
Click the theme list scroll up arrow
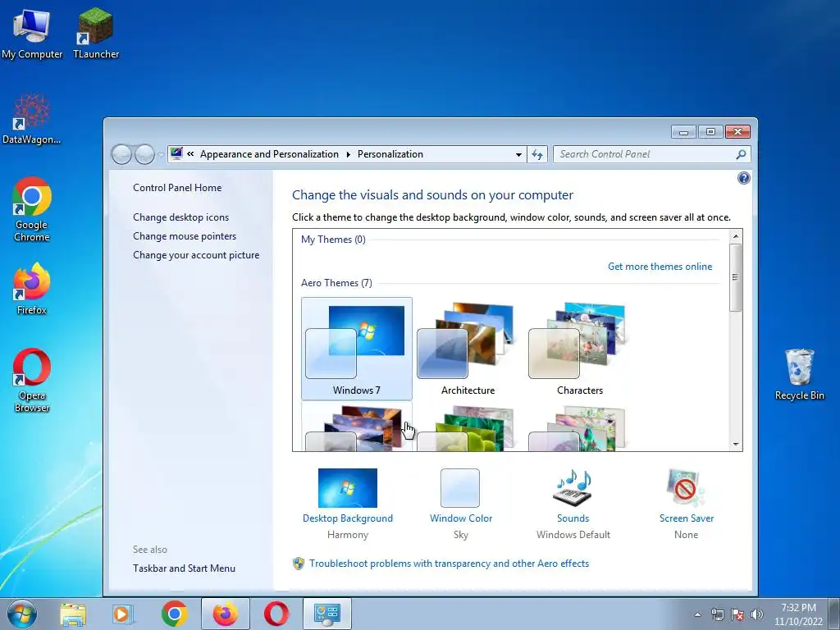click(x=736, y=236)
